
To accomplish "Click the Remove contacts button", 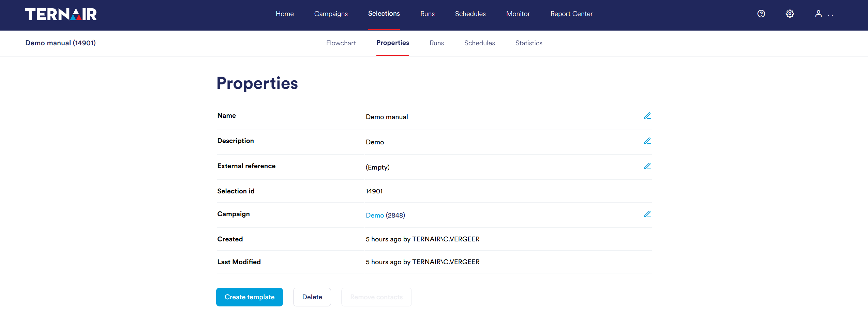I will tap(376, 297).
